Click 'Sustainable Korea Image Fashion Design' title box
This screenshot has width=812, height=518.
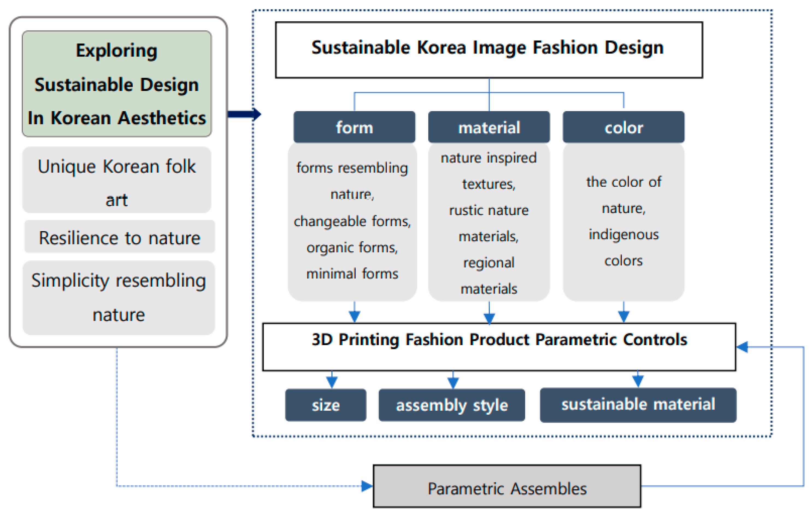pyautogui.click(x=489, y=50)
